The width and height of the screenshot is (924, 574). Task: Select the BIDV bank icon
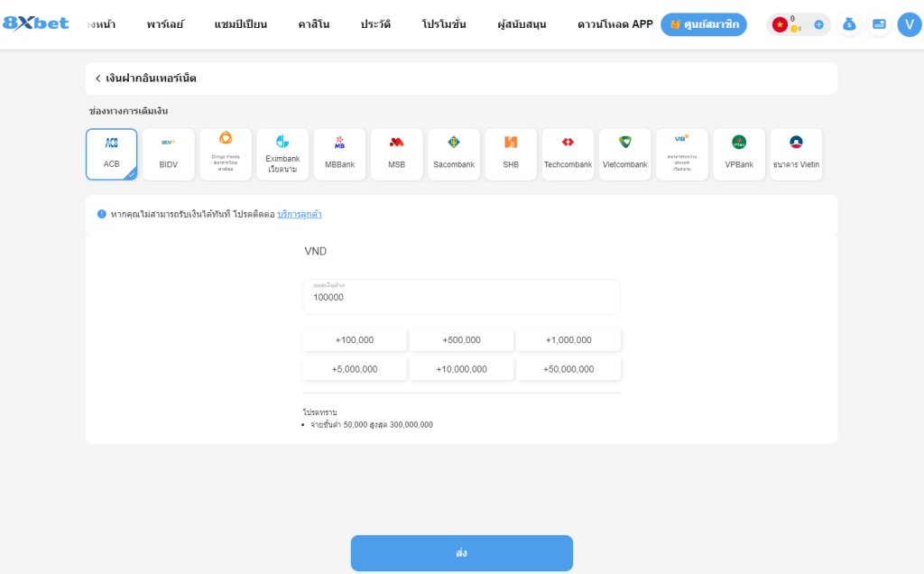(x=169, y=153)
